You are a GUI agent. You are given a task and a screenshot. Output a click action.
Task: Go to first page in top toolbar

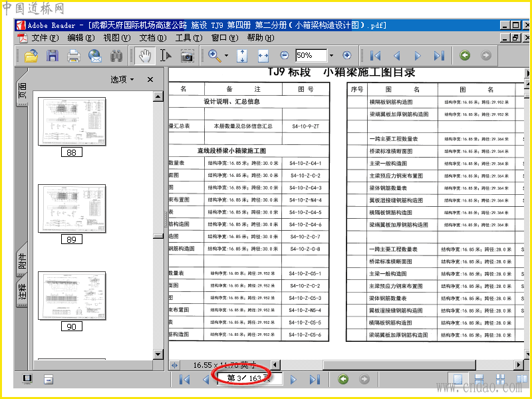pos(375,56)
